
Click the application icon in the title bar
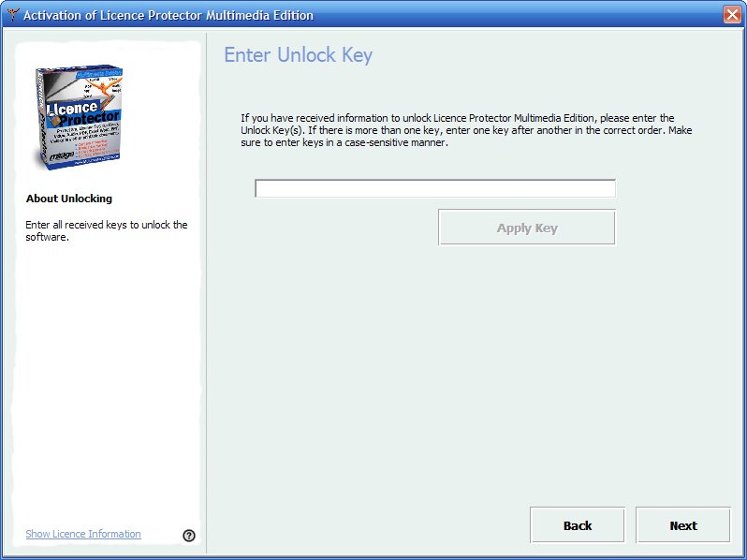[x=12, y=15]
